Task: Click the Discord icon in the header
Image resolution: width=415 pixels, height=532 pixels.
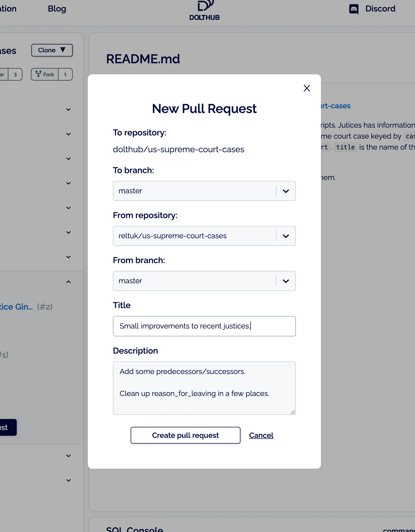Action: (x=354, y=9)
